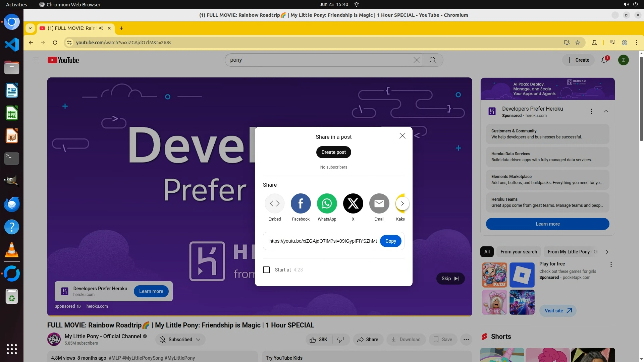Open YouTube notifications bell
644x362 pixels.
tap(604, 60)
